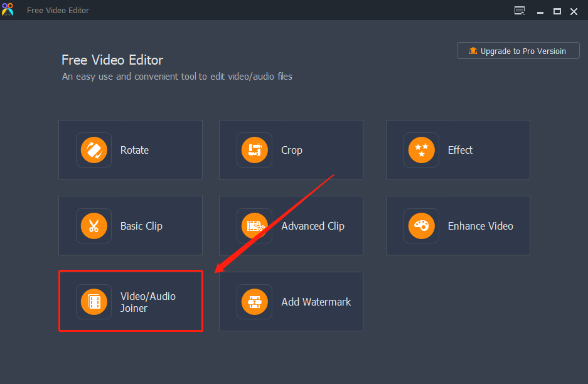588x384 pixels.
Task: Select the Advanced Clip label
Action: pyautogui.click(x=313, y=226)
